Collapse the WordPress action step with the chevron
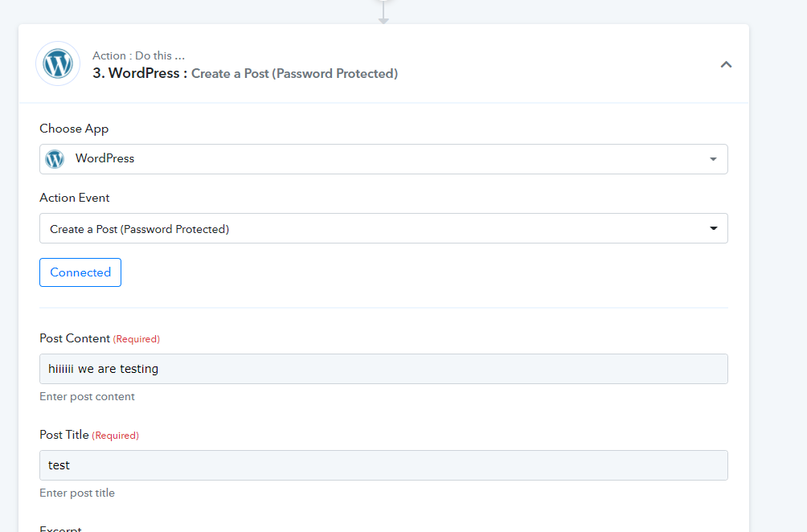This screenshot has height=532, width=807. 726,64
